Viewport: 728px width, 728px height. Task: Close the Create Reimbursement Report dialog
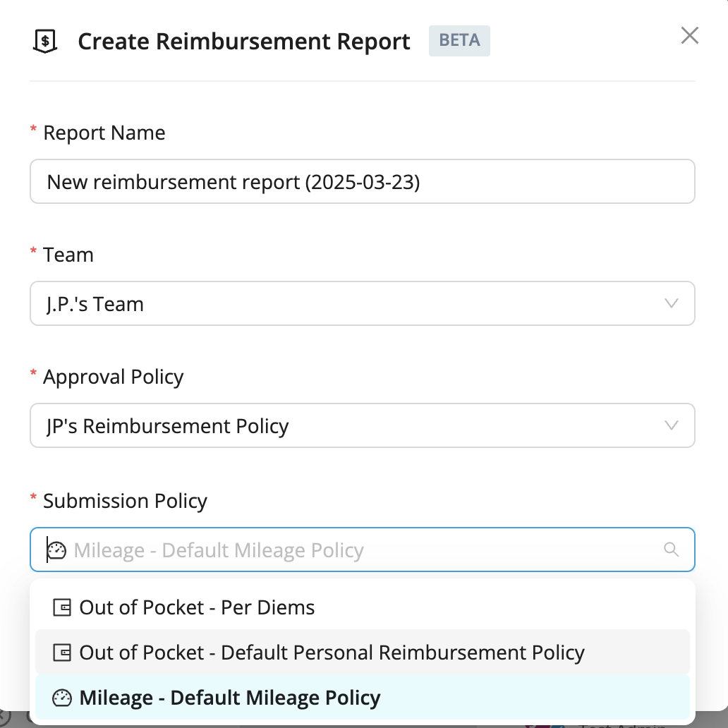pyautogui.click(x=689, y=35)
